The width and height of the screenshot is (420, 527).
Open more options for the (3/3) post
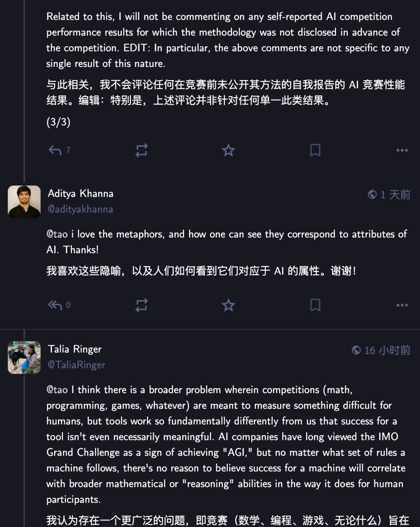click(402, 150)
